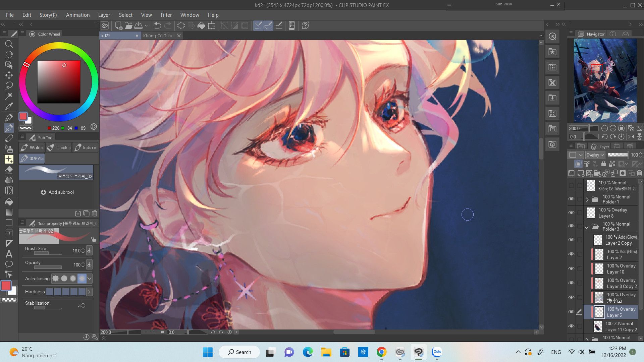Select the Eraser tool
Viewport: 644px width, 362px height.
pos(9,170)
